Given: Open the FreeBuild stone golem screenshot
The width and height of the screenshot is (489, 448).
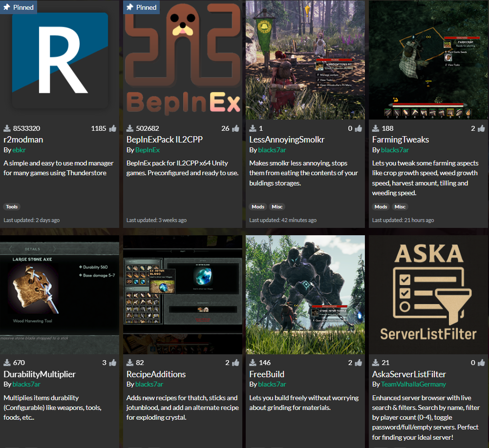Looking at the screenshot, I should tap(305, 294).
